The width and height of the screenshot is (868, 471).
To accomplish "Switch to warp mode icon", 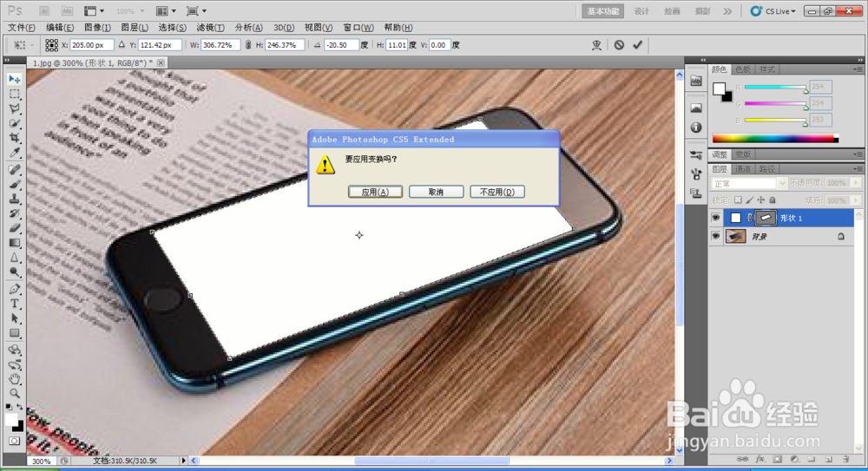I will (x=596, y=45).
